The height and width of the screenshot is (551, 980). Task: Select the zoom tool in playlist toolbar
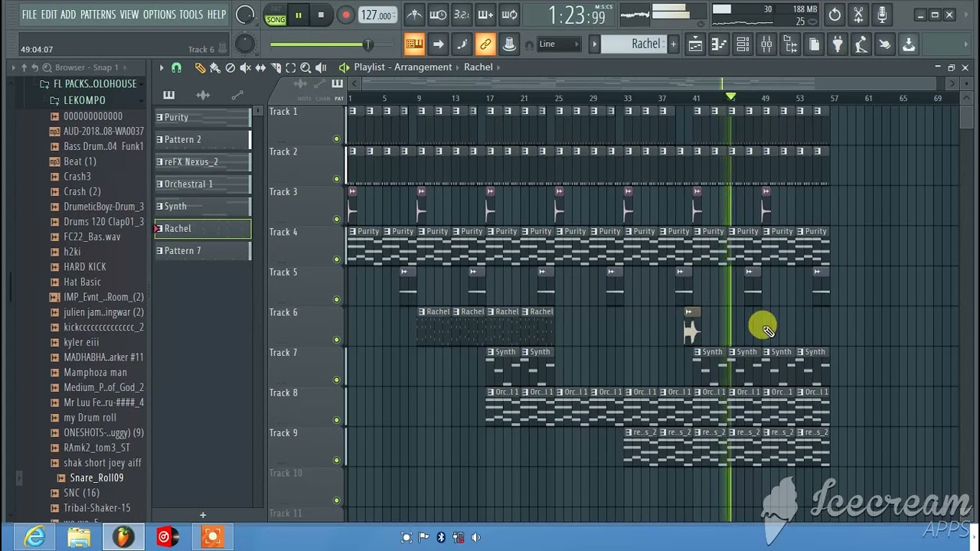(305, 67)
